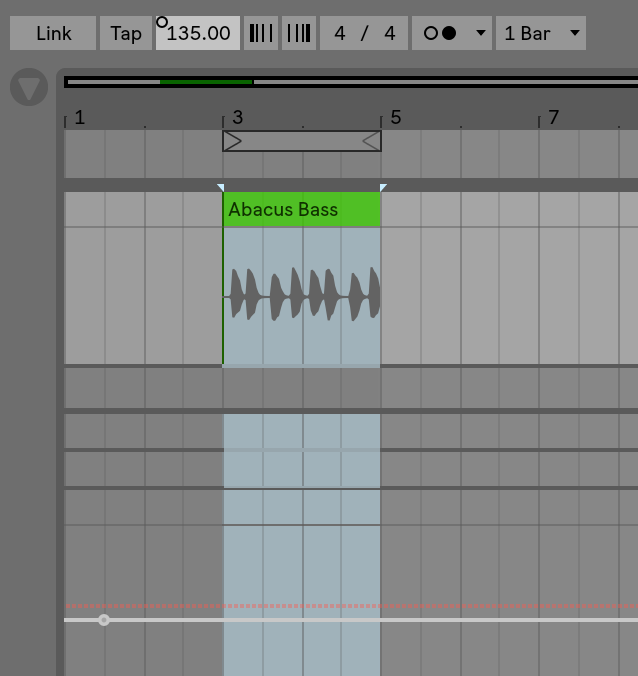Select the time signature denominator
The height and width of the screenshot is (676, 638).
point(389,33)
